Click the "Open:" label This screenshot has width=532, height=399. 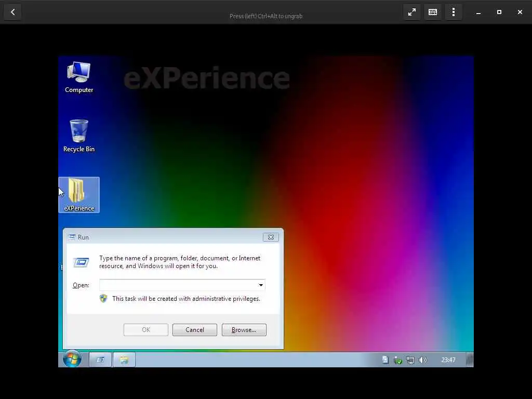point(81,285)
